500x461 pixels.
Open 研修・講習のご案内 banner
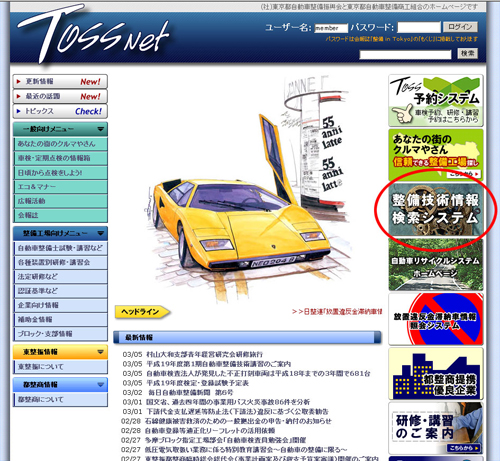pos(436,428)
